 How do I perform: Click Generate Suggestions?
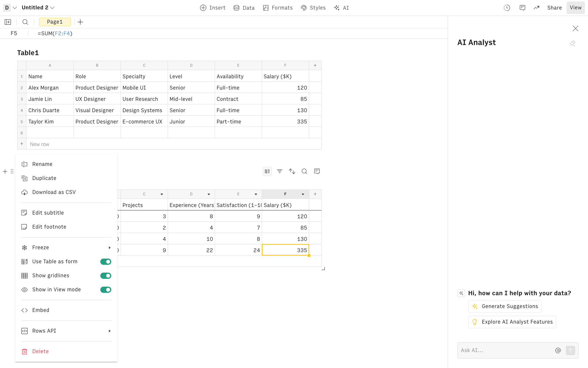coord(505,306)
